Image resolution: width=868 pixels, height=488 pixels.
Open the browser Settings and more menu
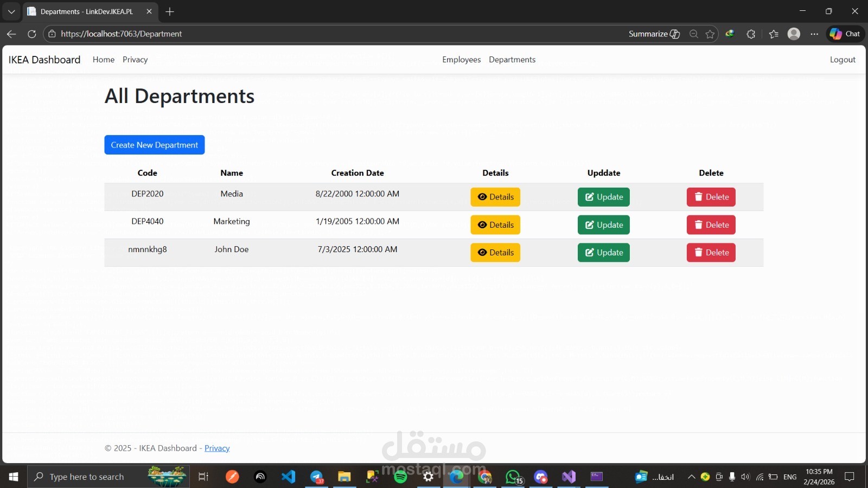tap(814, 34)
